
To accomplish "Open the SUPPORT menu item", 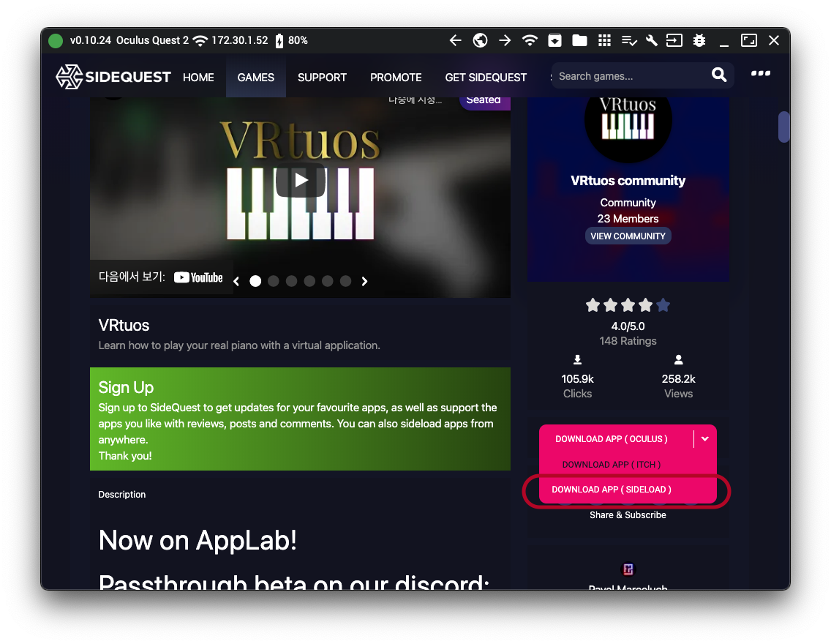I will pyautogui.click(x=322, y=78).
